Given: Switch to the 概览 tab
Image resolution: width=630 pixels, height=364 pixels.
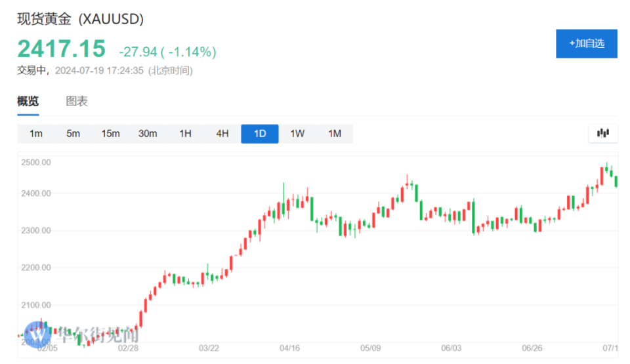Looking at the screenshot, I should (28, 101).
